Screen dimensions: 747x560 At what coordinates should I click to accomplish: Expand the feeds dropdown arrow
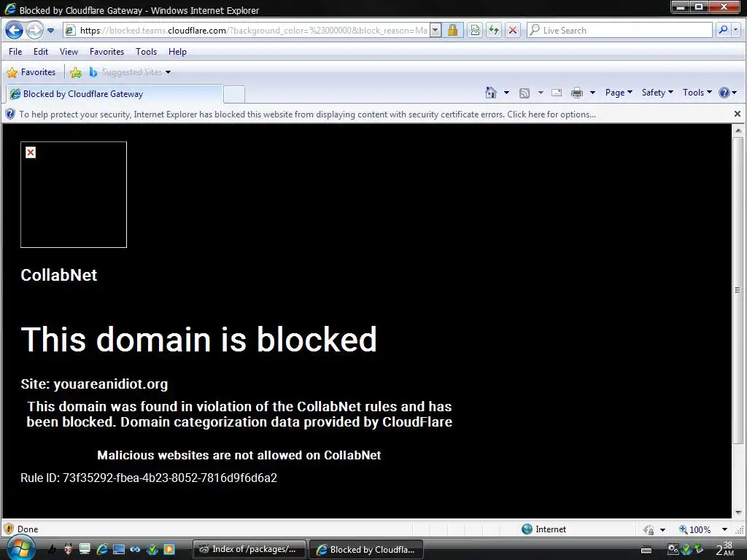coord(541,93)
